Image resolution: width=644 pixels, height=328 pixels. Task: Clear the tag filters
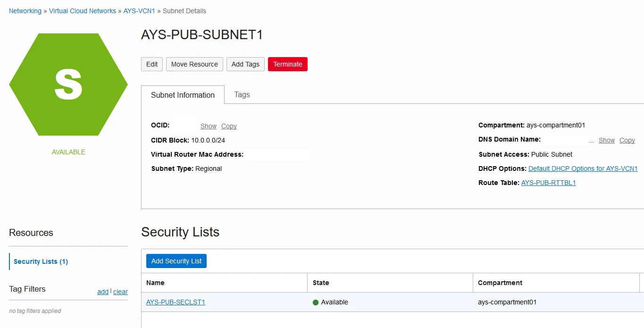(x=120, y=292)
